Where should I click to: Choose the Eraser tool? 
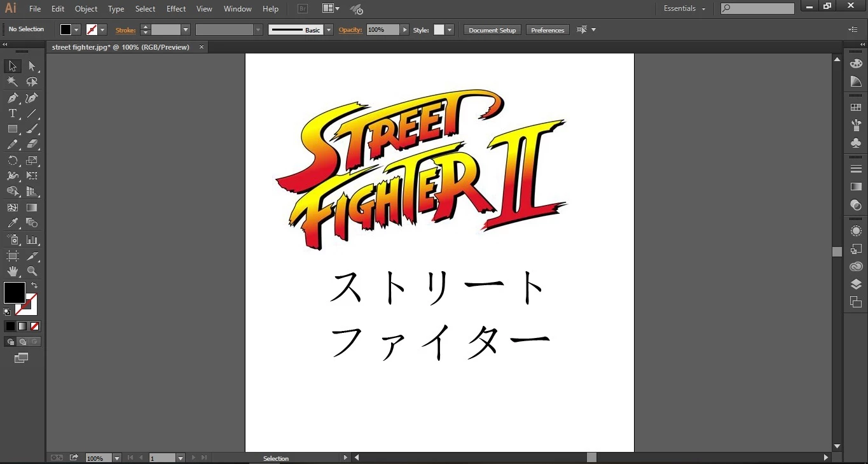(x=32, y=145)
